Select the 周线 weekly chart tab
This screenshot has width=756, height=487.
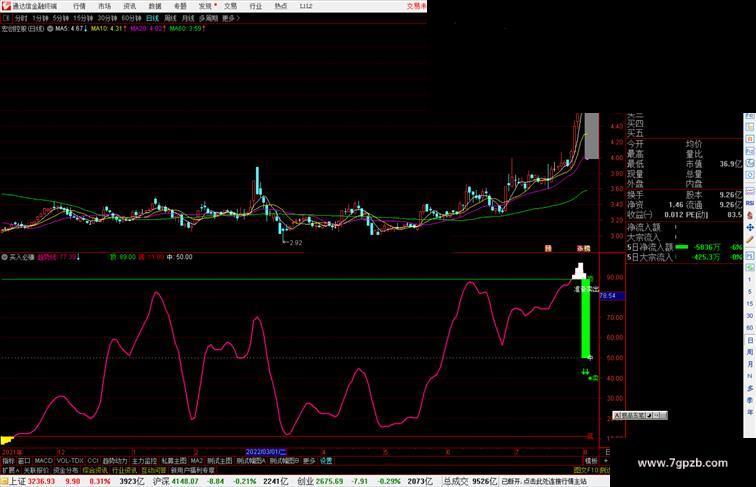tap(170, 18)
